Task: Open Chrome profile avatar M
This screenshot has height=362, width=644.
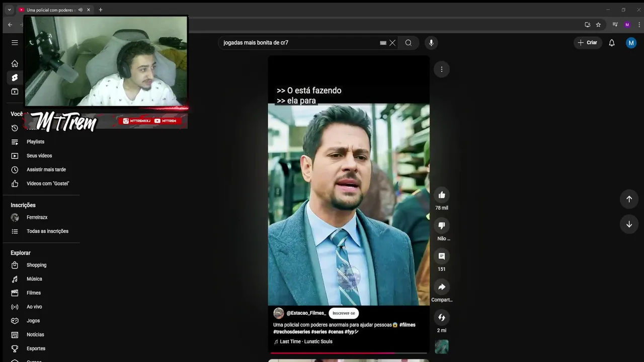Action: coord(627,25)
